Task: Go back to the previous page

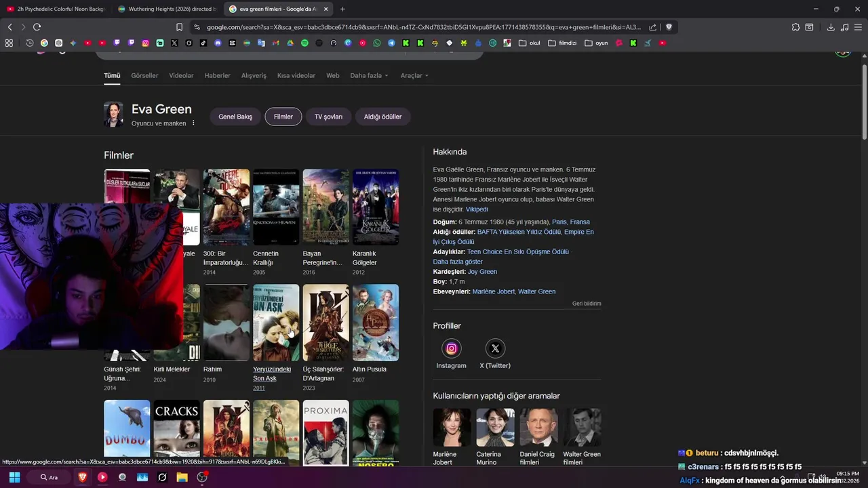Action: click(x=9, y=27)
